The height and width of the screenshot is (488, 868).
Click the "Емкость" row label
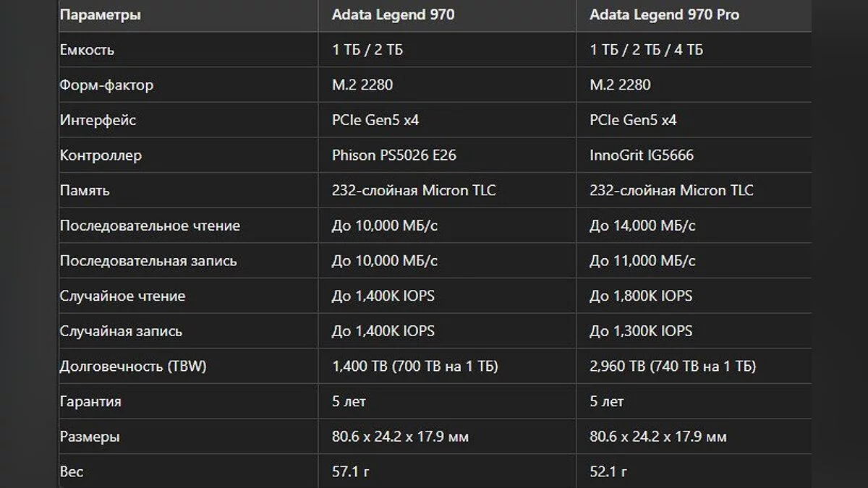tap(87, 50)
